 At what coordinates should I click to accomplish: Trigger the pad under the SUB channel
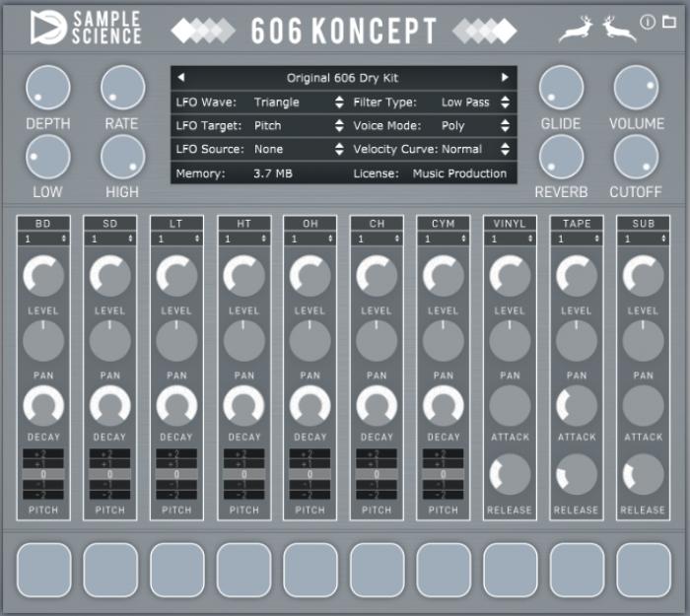pyautogui.click(x=644, y=571)
